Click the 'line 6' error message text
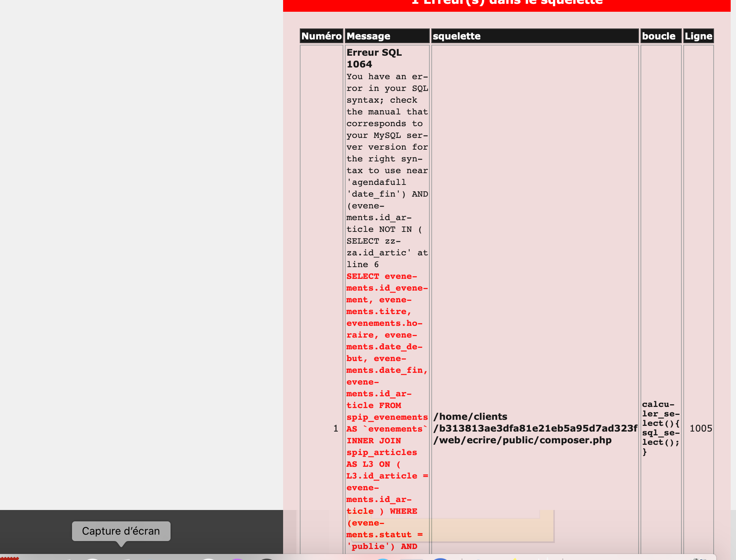The width and height of the screenshot is (736, 560). coord(363,264)
